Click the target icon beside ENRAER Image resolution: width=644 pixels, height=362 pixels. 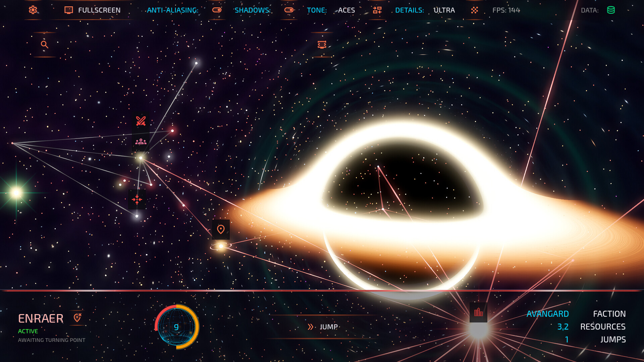(77, 317)
